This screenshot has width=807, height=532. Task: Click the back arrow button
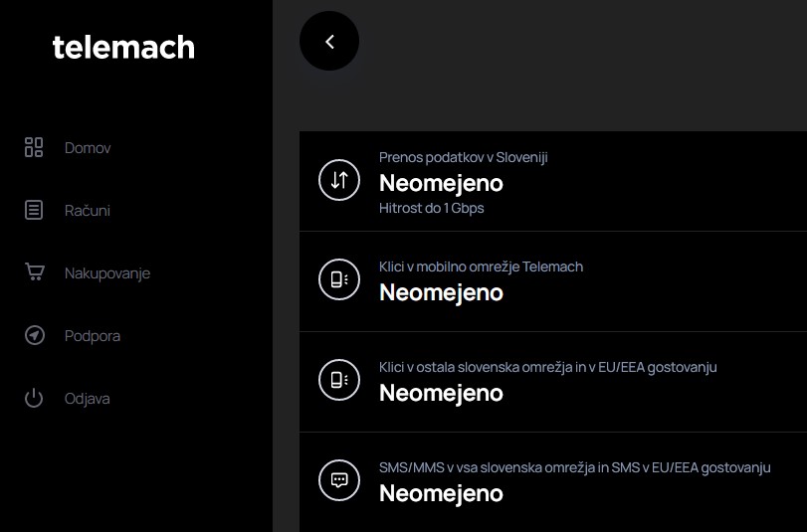329,41
